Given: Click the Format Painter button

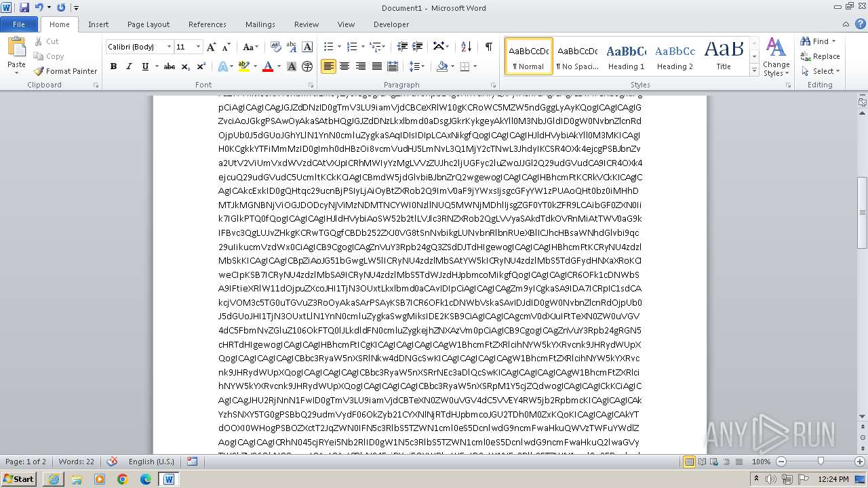Looking at the screenshot, I should click(x=65, y=71).
